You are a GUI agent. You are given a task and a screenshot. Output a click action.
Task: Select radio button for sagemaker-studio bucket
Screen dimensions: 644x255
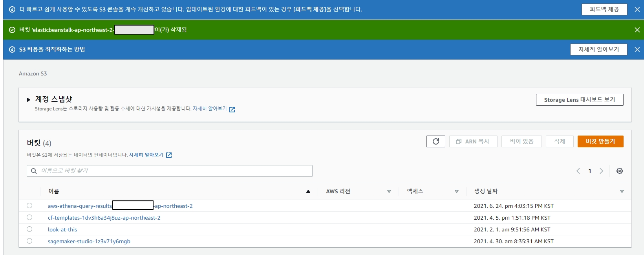[x=29, y=241]
